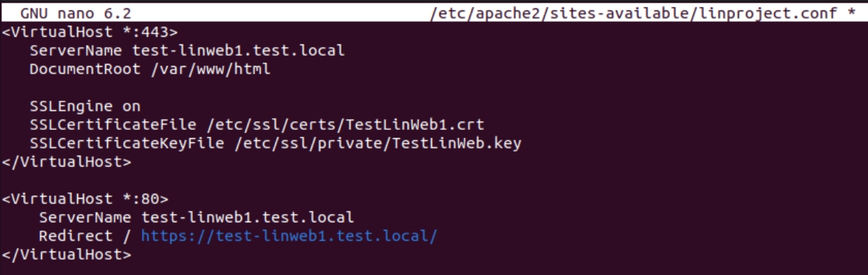Click the GNU nano 6.2 title text

click(75, 13)
